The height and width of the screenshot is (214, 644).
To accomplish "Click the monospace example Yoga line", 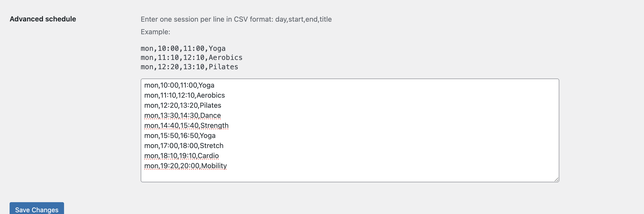I will coord(183,49).
